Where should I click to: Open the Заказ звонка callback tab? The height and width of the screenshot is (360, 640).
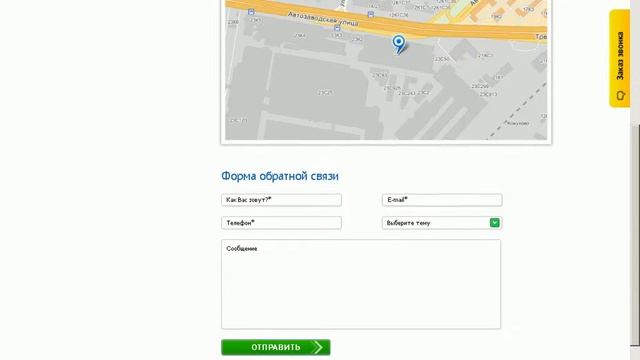[x=620, y=59]
